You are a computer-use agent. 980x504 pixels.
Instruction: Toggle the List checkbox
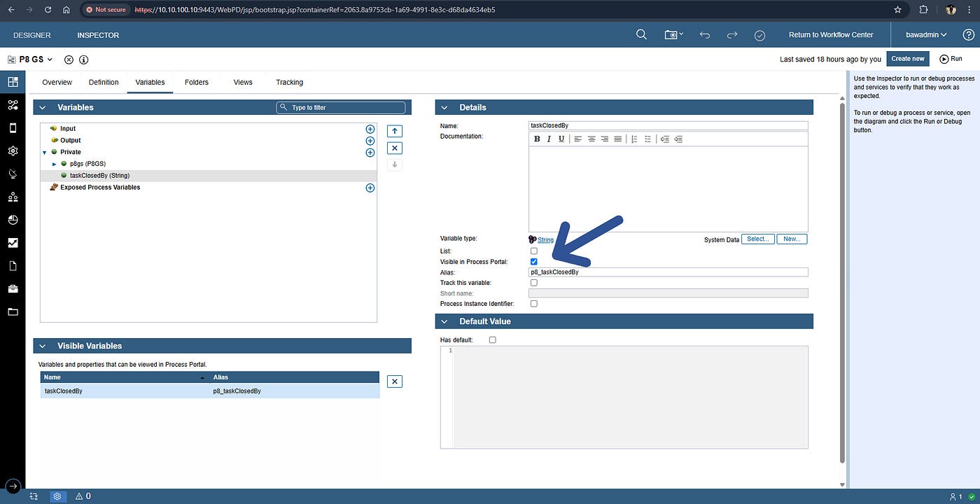click(534, 251)
